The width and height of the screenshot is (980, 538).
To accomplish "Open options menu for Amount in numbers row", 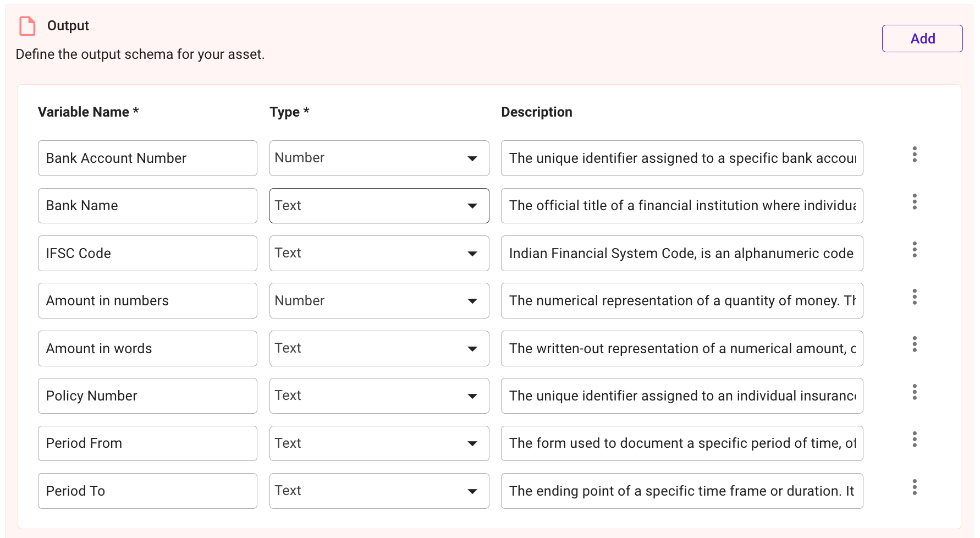I will pyautogui.click(x=915, y=297).
